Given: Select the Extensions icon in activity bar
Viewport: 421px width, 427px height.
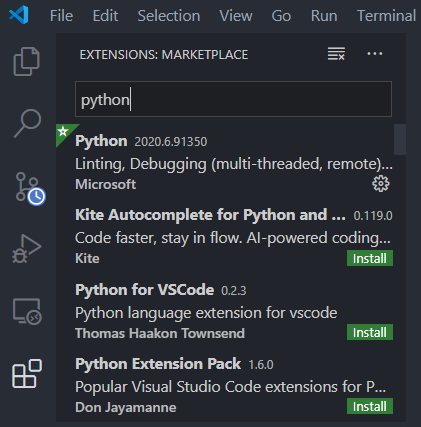Looking at the screenshot, I should coord(27,374).
